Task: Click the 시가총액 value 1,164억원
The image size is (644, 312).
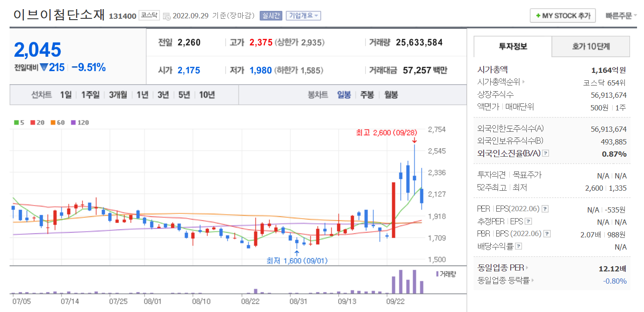Action: pos(609,70)
